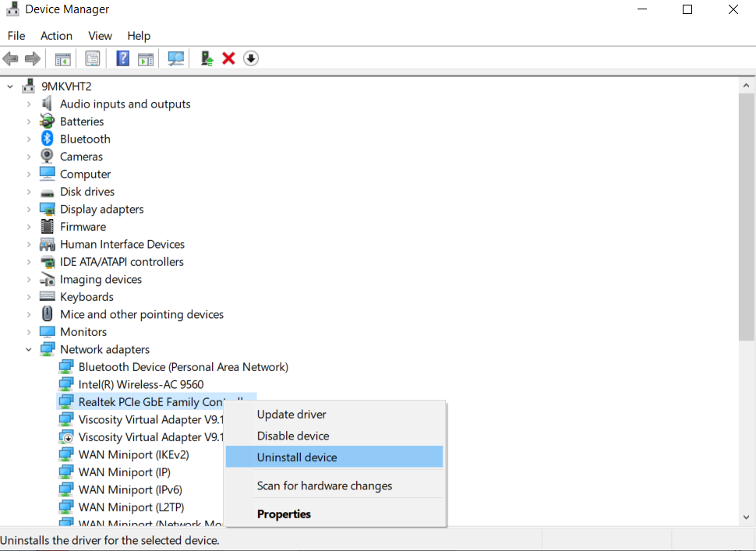The height and width of the screenshot is (551, 756).
Task: Expand the Computer category
Action: (x=29, y=175)
